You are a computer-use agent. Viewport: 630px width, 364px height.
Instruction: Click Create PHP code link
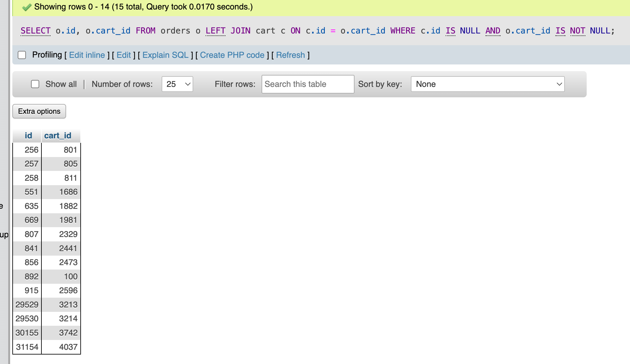pos(232,55)
